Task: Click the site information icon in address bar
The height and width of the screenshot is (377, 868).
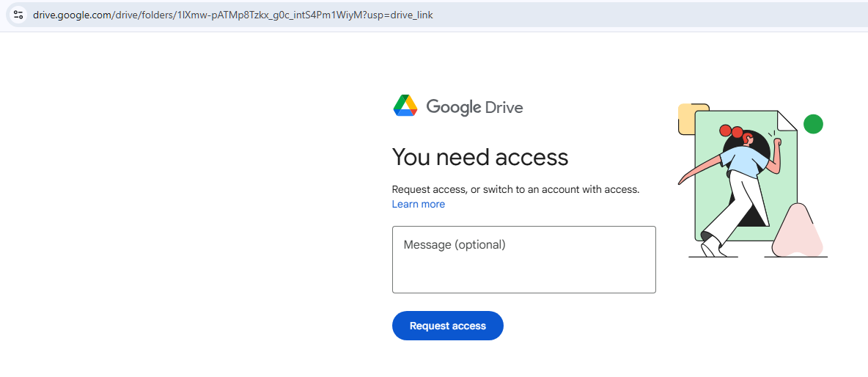Action: pyautogui.click(x=18, y=15)
